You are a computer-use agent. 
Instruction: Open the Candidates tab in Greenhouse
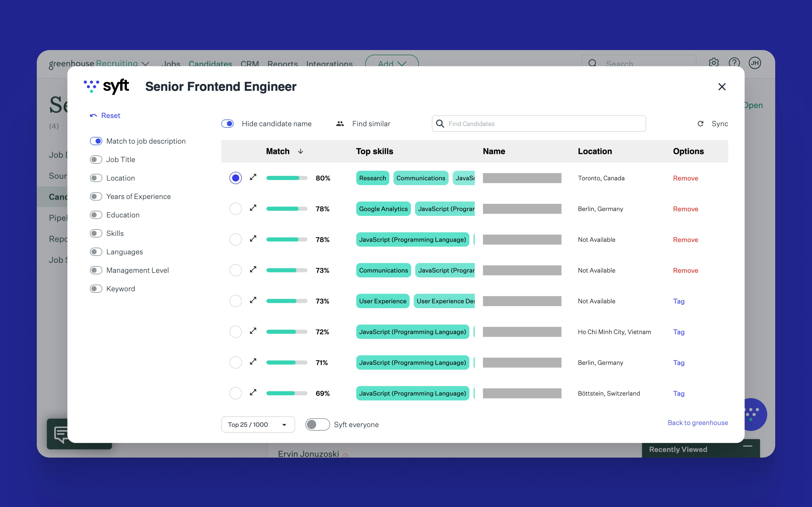[x=210, y=63]
